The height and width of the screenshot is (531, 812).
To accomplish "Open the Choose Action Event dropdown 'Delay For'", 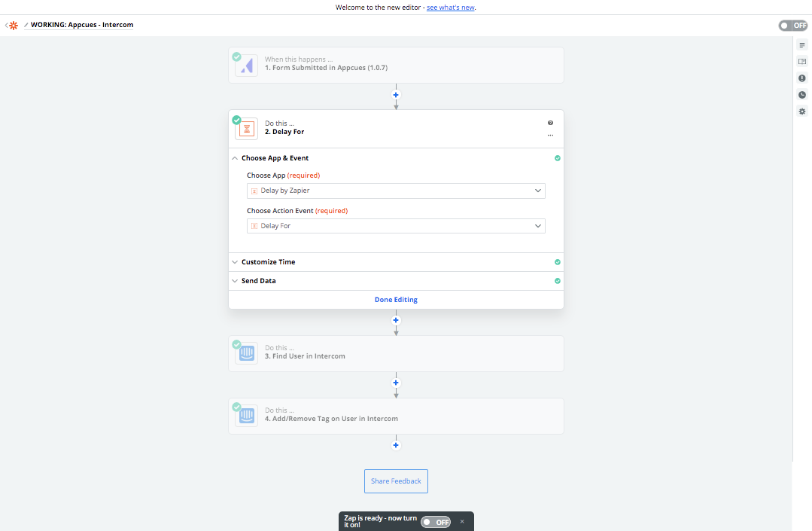I will (396, 226).
